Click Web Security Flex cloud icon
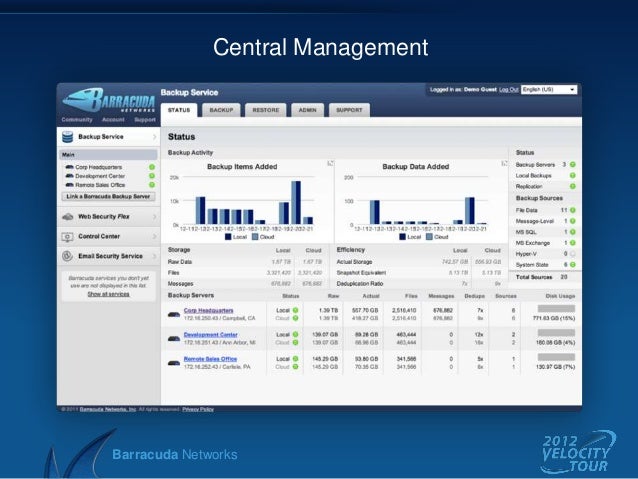 (68, 217)
